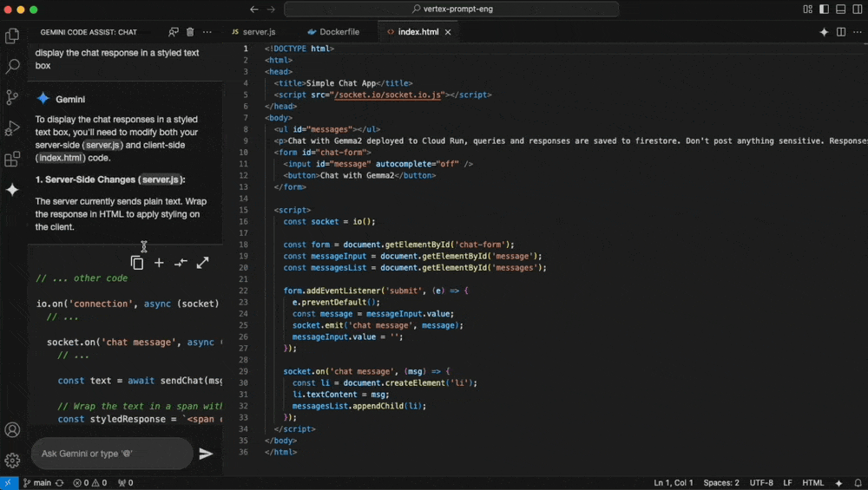The width and height of the screenshot is (868, 490).
Task: Open the Manage gear in the activity bar
Action: 12,461
